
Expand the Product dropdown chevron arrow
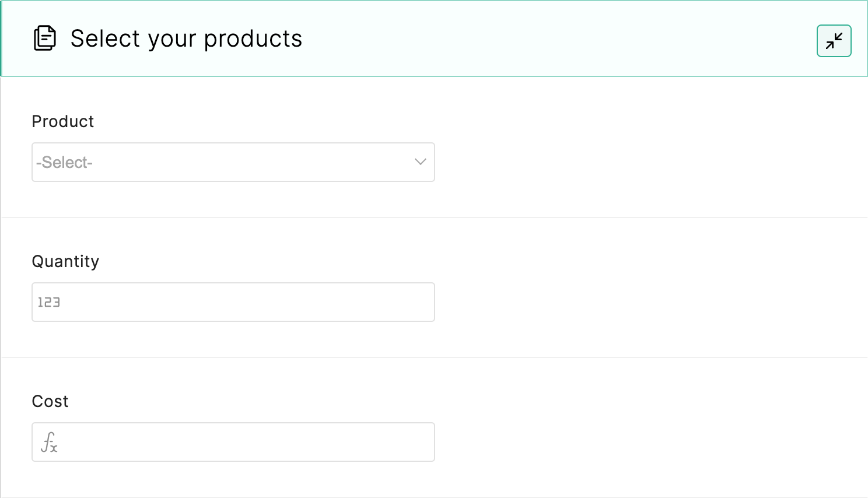(x=420, y=162)
